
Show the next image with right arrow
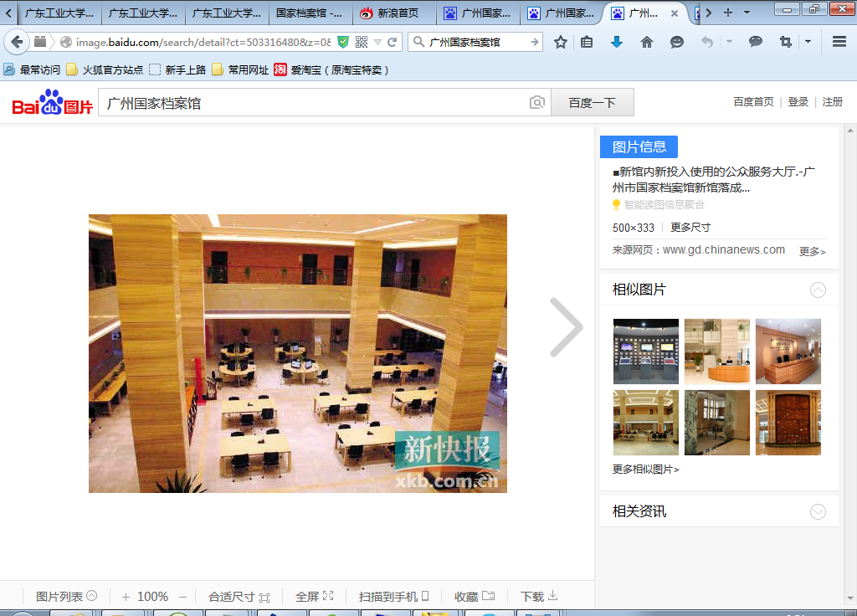567,327
